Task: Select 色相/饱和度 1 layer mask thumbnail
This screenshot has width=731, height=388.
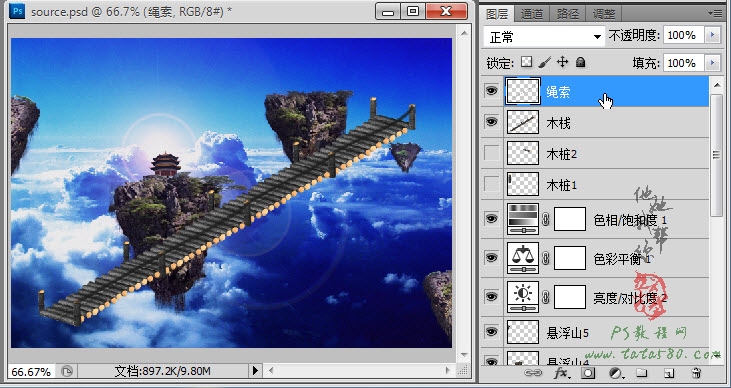Action: tap(570, 219)
